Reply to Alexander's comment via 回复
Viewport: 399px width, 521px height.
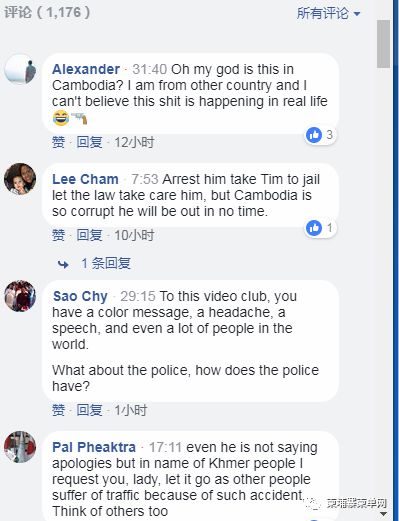(89, 142)
